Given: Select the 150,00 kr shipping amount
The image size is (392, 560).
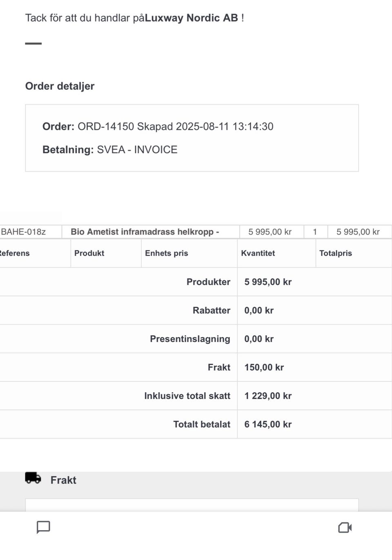Looking at the screenshot, I should pos(264,368).
